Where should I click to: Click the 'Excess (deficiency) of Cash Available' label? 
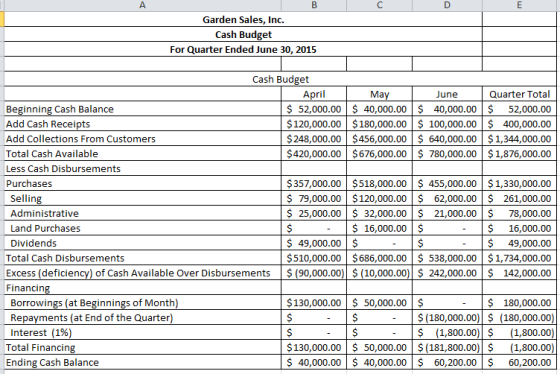(138, 273)
